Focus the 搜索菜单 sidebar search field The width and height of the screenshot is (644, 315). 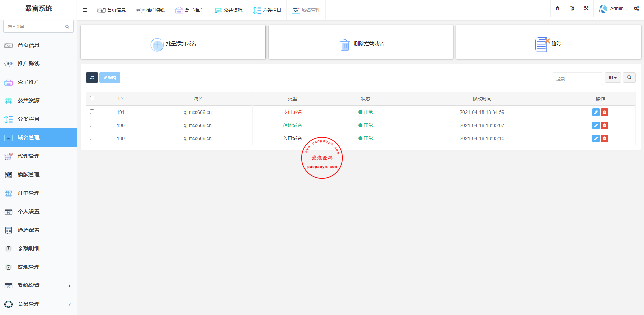[x=35, y=27]
